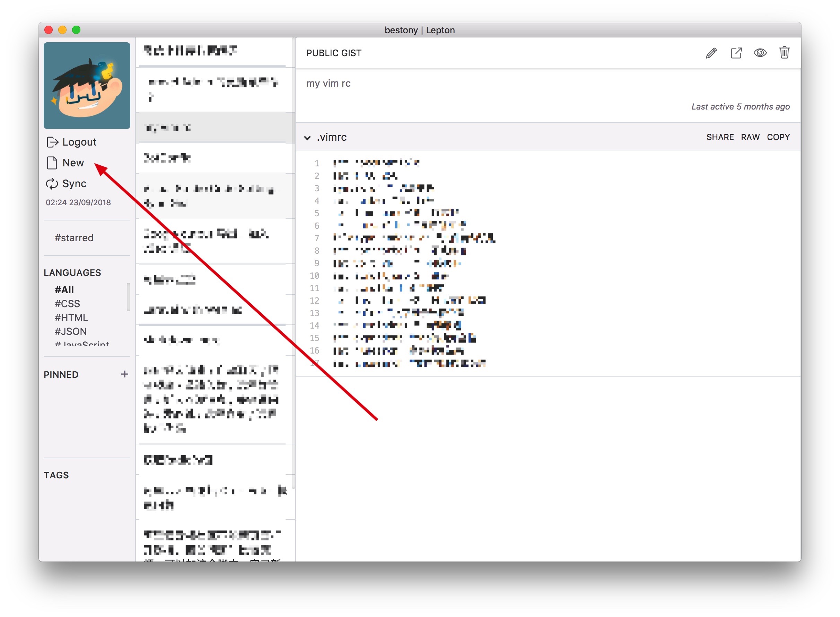
Task: Filter gists by #CSS language
Action: click(x=67, y=304)
